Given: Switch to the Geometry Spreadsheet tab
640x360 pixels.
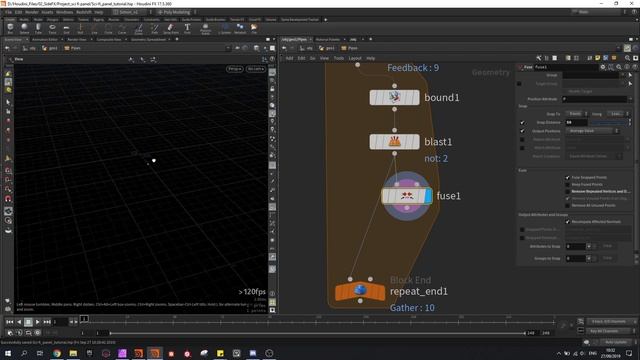Looking at the screenshot, I should click(x=149, y=40).
